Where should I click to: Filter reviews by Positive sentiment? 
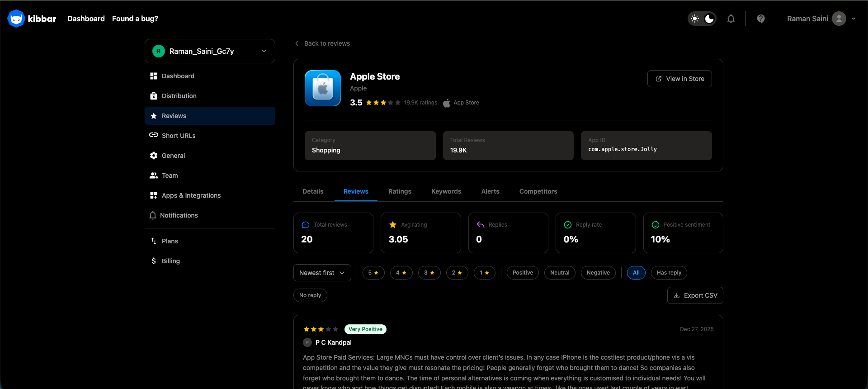click(x=523, y=273)
